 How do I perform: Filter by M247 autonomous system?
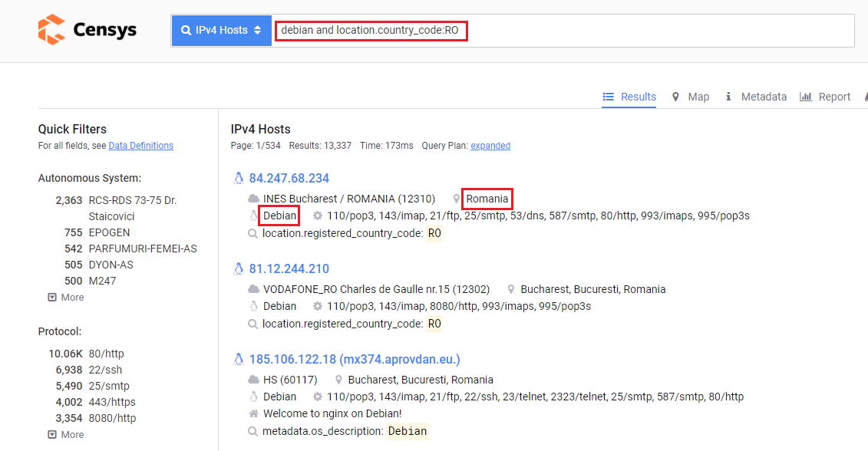click(102, 281)
